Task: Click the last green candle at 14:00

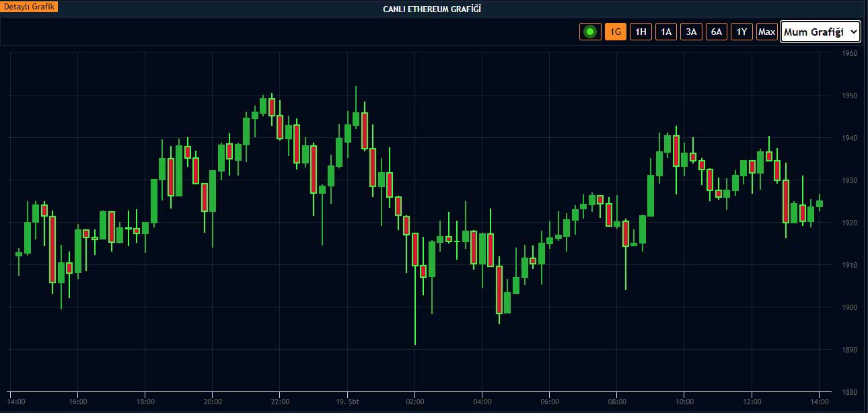Action: pos(820,203)
